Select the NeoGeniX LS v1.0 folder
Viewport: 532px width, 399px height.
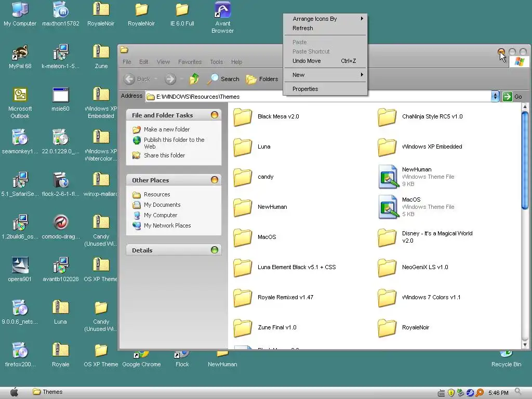coord(413,268)
